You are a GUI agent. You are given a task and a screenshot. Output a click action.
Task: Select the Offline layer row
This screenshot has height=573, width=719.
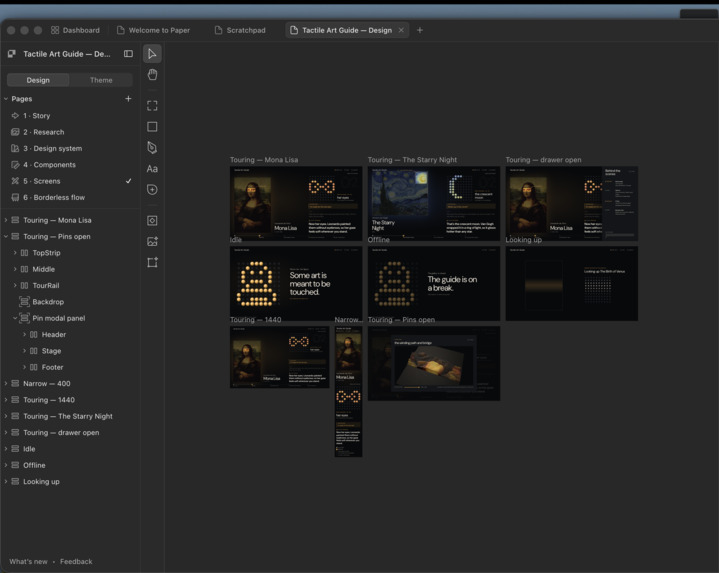(70, 465)
